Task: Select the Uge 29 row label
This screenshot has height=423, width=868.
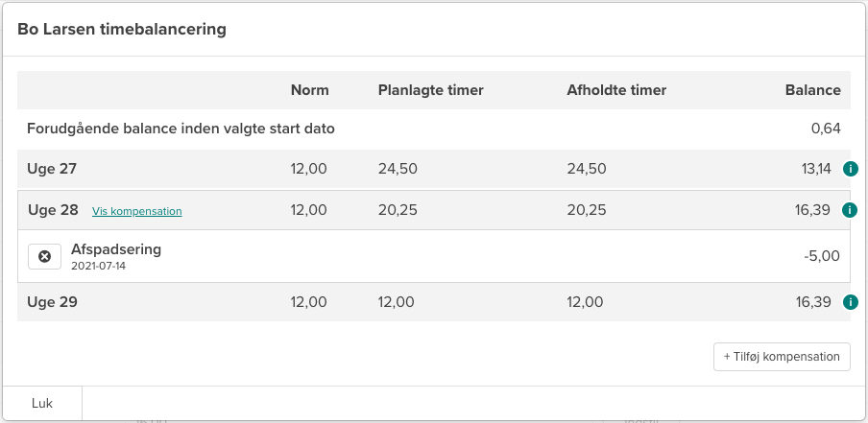Action: [x=52, y=302]
